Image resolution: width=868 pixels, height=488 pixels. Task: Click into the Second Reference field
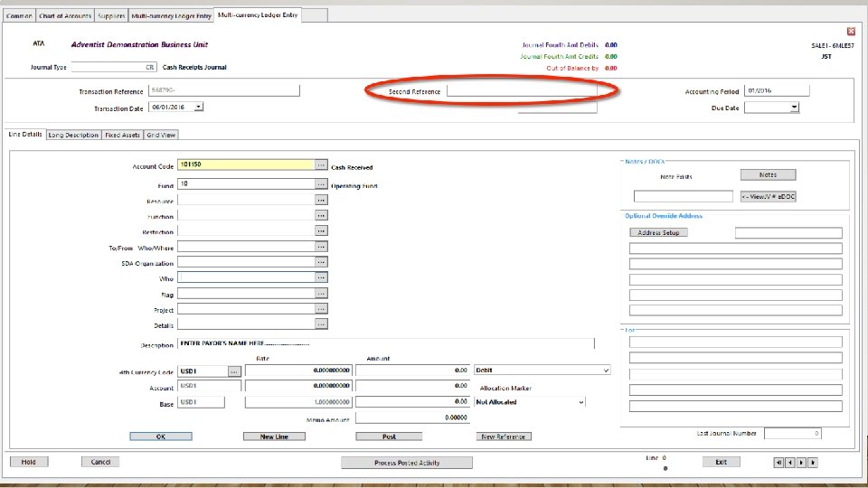point(522,90)
